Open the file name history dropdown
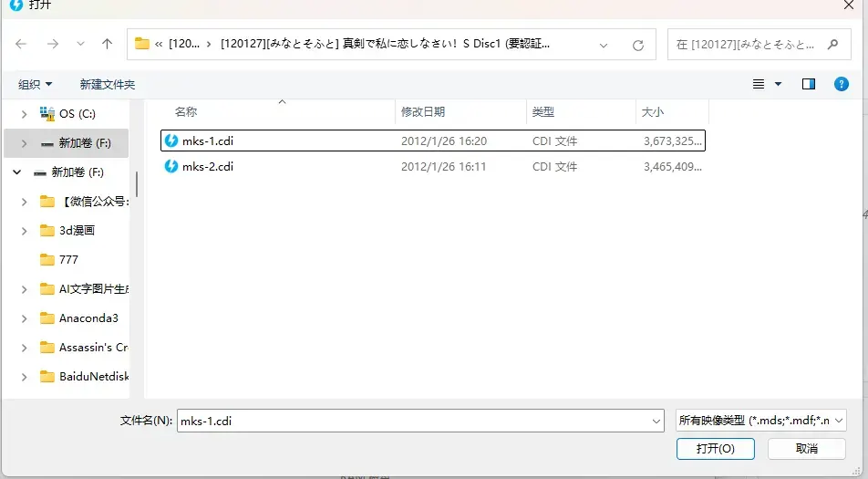Viewport: 868px width, 479px height. pos(656,422)
